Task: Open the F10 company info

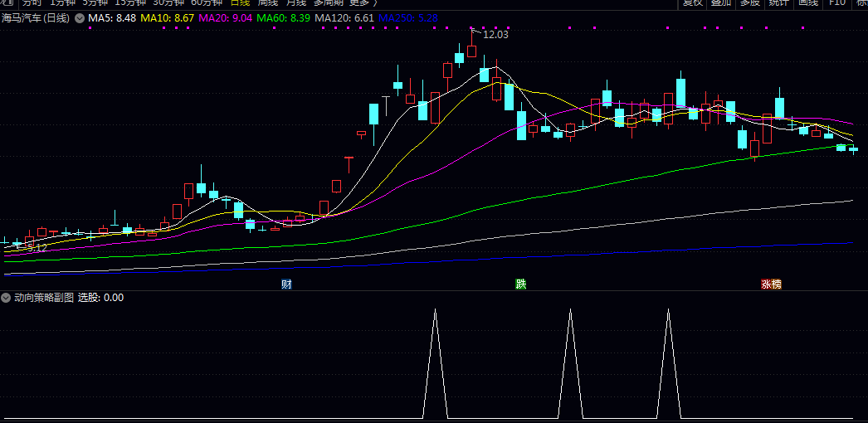Action: (x=837, y=3)
